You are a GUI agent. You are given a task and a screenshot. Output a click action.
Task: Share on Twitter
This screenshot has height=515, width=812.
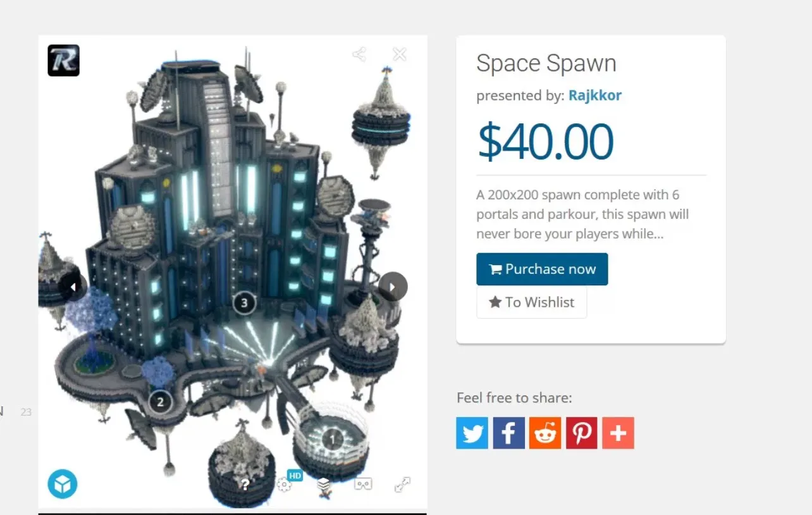(472, 433)
